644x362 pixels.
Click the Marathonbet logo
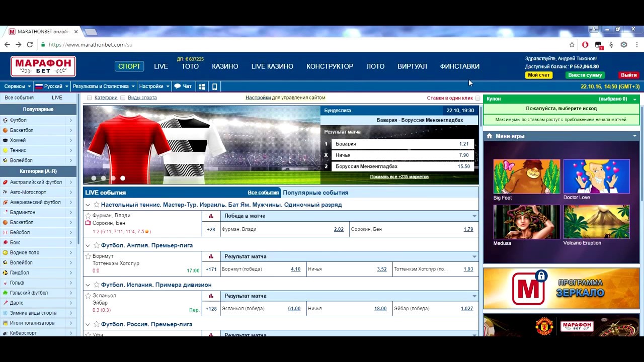pos(43,66)
